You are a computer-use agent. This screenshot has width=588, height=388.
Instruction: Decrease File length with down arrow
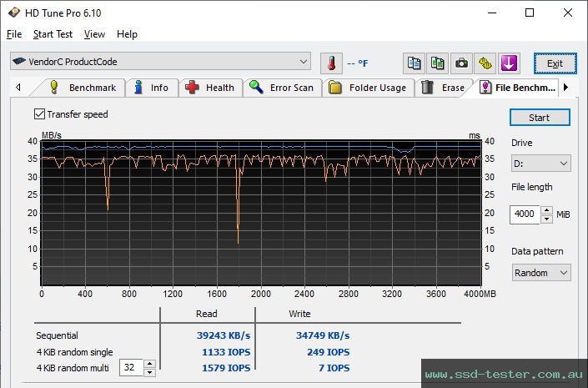546,219
